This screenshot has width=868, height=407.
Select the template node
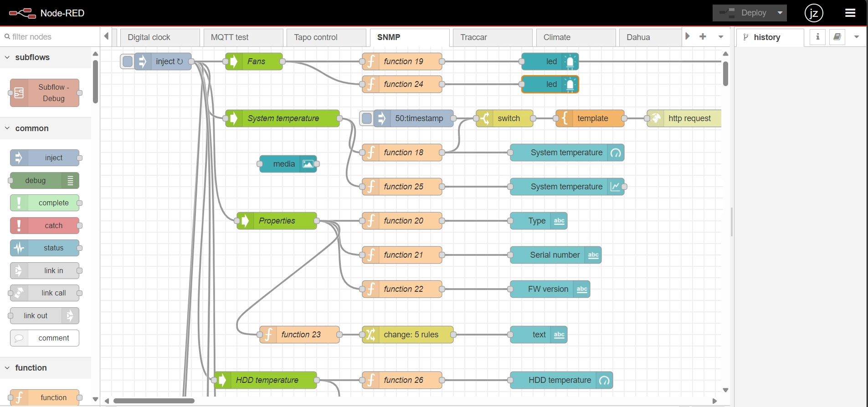click(590, 118)
